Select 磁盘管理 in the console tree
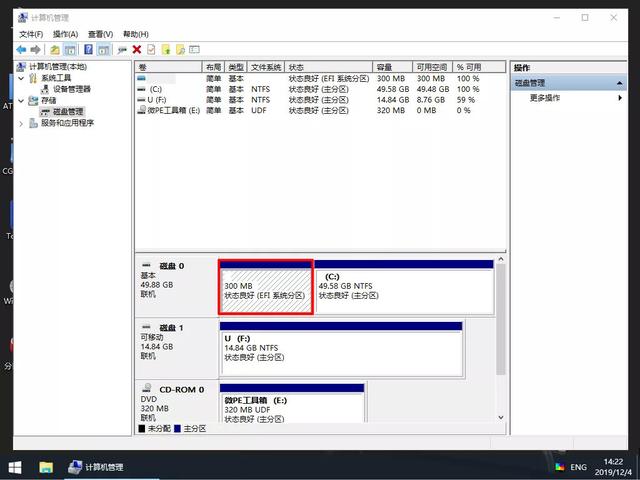Screen dimensions: 640x480 [x=68, y=111]
